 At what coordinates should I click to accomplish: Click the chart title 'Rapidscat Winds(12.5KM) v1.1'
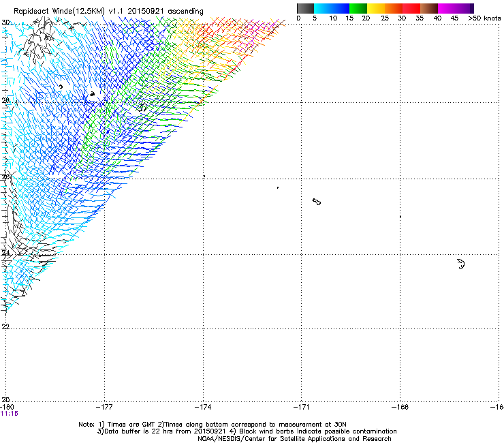click(69, 12)
